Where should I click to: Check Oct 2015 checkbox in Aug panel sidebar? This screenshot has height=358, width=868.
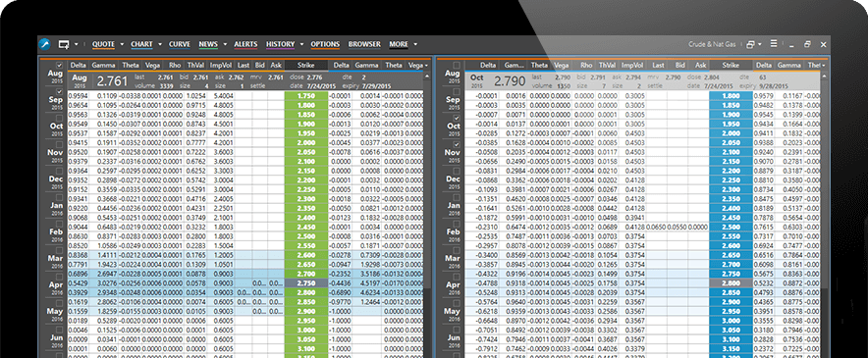[x=59, y=118]
